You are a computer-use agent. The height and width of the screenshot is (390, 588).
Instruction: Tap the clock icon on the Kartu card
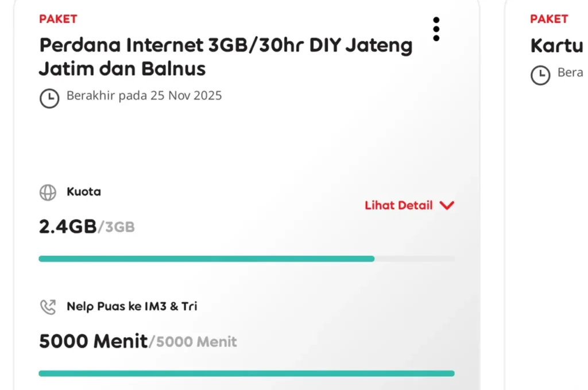tap(539, 75)
